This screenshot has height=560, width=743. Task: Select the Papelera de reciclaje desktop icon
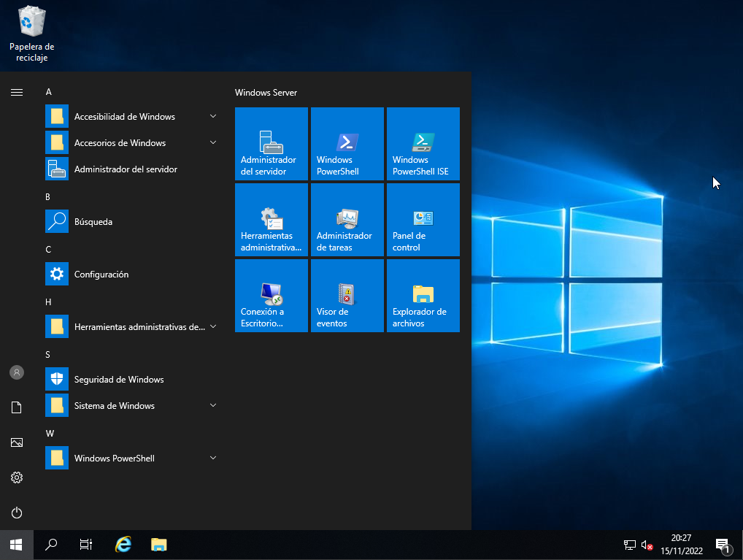[x=31, y=34]
